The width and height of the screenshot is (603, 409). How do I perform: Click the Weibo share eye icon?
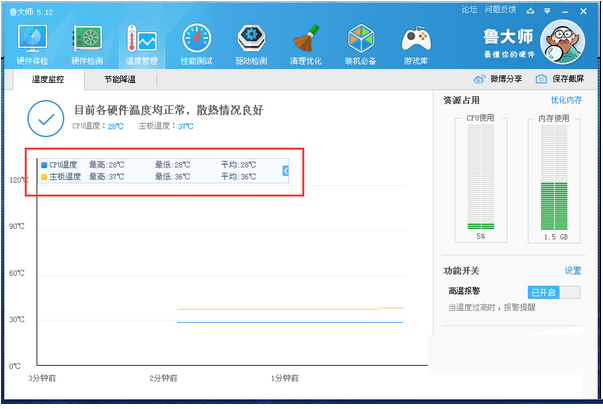479,79
